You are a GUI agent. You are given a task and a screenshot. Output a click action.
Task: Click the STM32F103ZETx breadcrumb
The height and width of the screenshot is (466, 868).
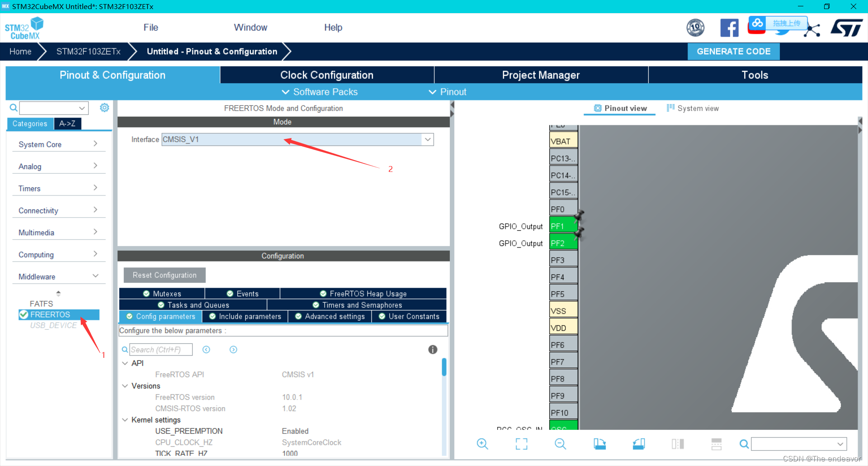click(x=89, y=52)
